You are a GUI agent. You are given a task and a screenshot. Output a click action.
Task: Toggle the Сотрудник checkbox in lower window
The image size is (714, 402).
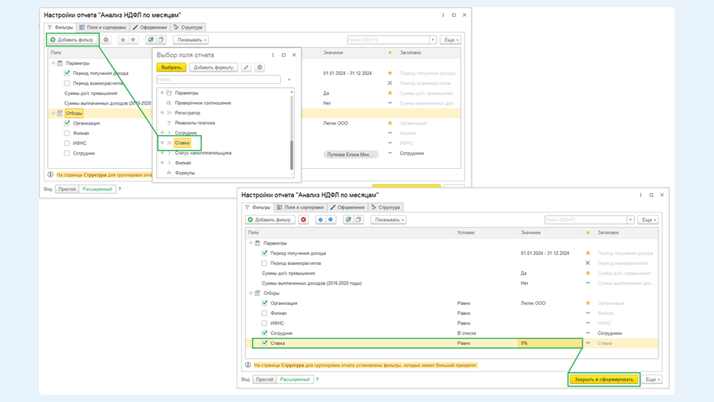(265, 333)
